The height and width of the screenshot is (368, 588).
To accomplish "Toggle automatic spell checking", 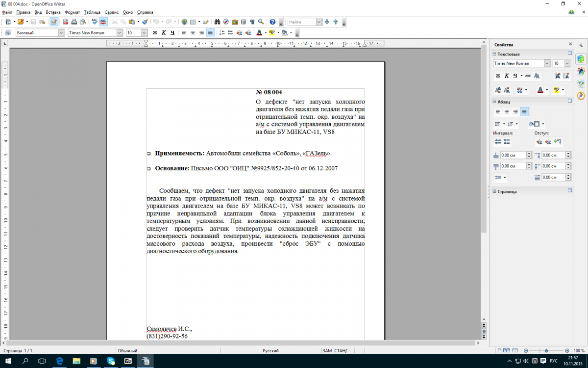I will click(x=103, y=22).
